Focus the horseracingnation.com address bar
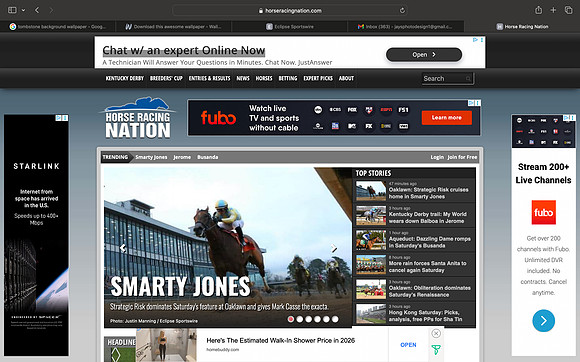 [x=290, y=10]
